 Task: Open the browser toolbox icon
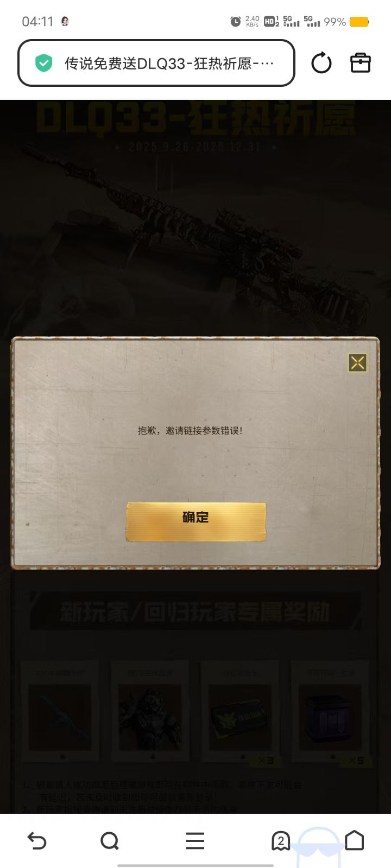tap(360, 63)
